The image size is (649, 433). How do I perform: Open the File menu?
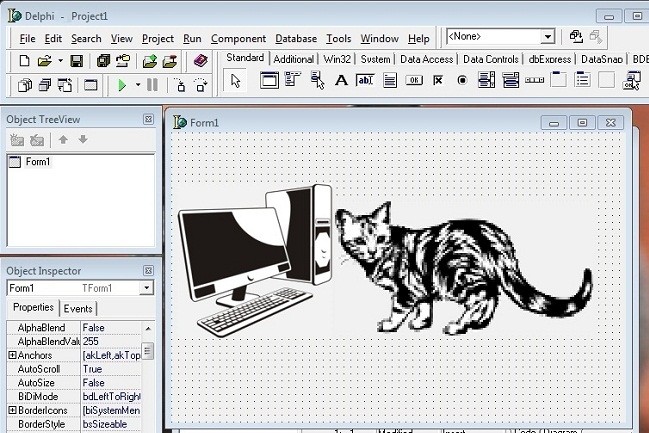[x=27, y=38]
